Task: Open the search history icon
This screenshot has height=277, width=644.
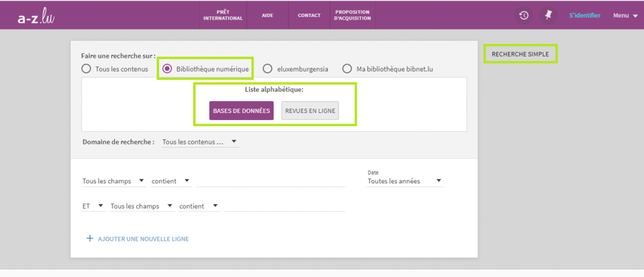Action: click(x=524, y=16)
